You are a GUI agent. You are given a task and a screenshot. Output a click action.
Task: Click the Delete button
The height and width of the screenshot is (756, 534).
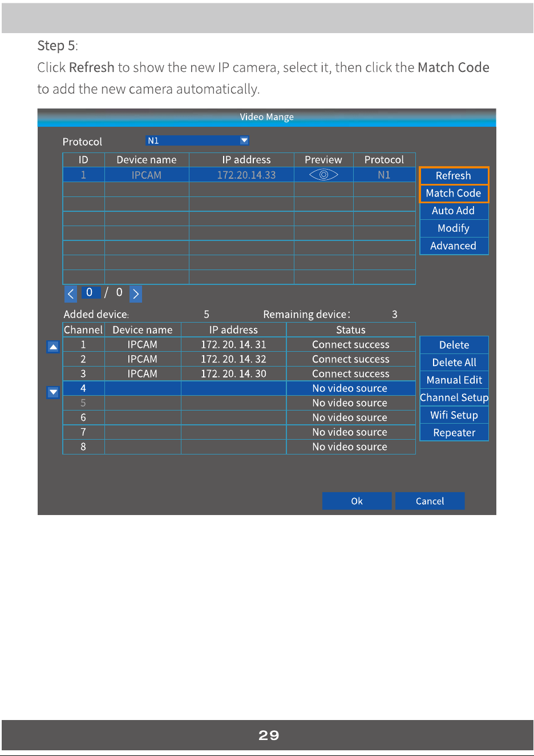454,345
